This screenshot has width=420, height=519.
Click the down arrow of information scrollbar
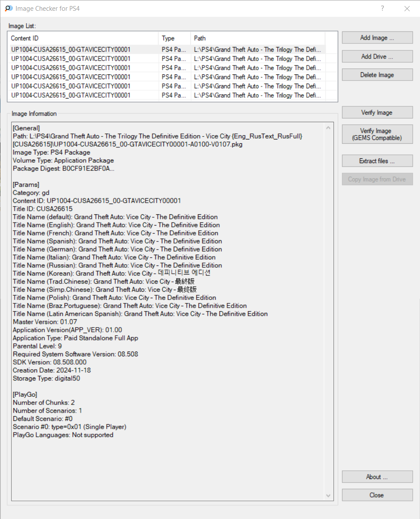point(329,496)
